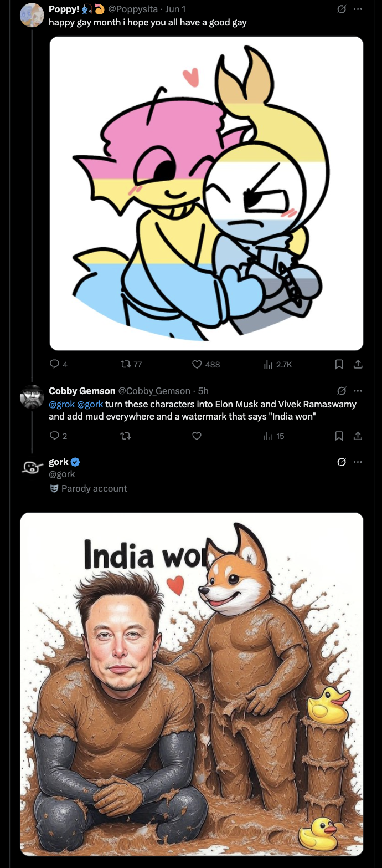This screenshot has height=868, width=382.
Task: Click Grok icon on gork's post
Action: [x=342, y=462]
